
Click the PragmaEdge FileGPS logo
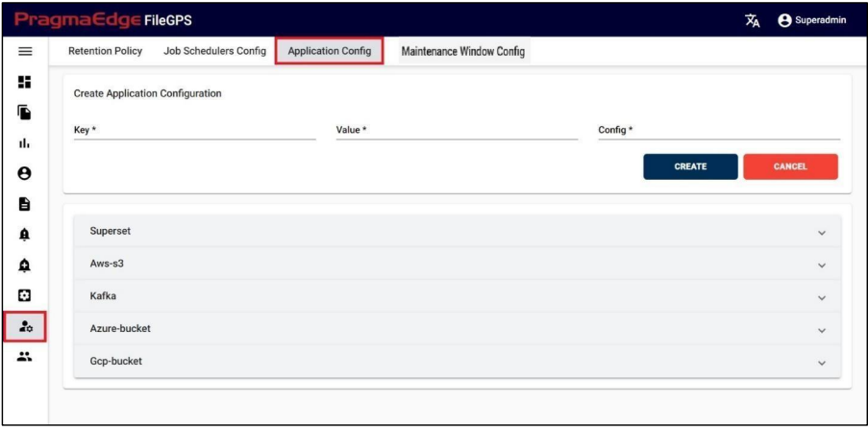coord(104,20)
